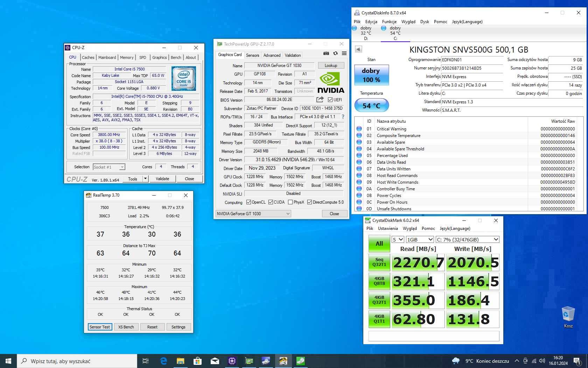The height and width of the screenshot is (368, 588).
Task: Switch to the Memory tab in CPU-Z
Action: point(127,57)
